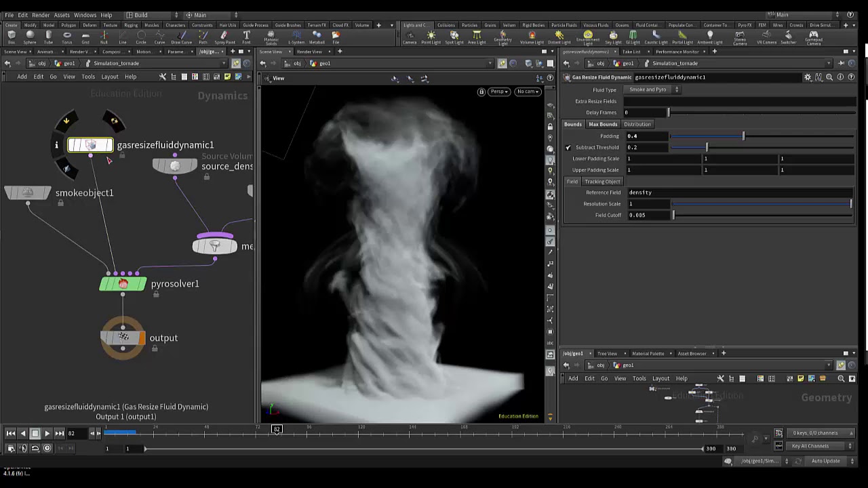This screenshot has height=488, width=868.
Task: Click the pyrosolver1 node
Action: pyautogui.click(x=123, y=284)
